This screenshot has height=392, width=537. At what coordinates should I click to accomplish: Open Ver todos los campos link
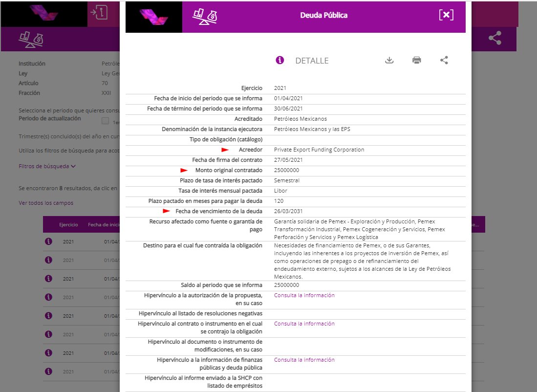[46, 203]
